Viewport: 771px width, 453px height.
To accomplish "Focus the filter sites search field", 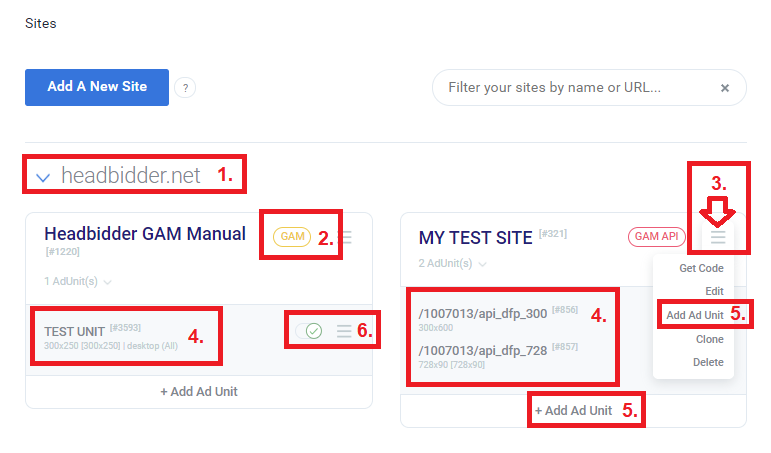I will [x=575, y=88].
